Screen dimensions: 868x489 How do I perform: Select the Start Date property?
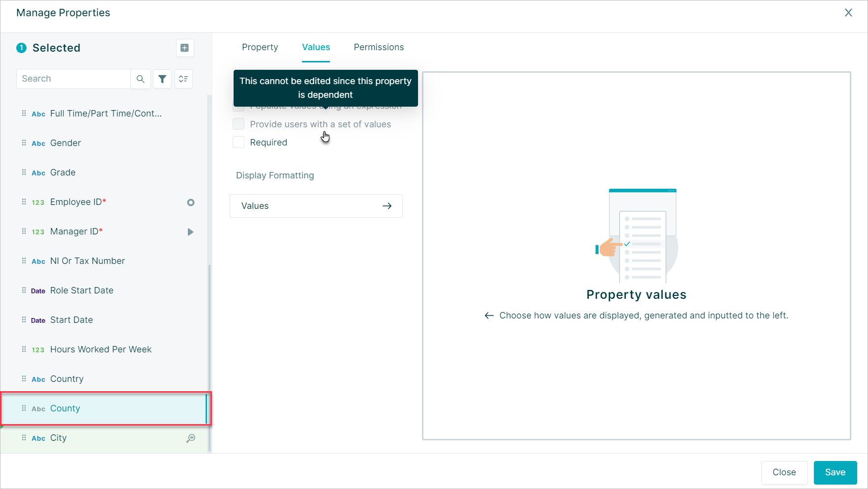click(x=71, y=320)
